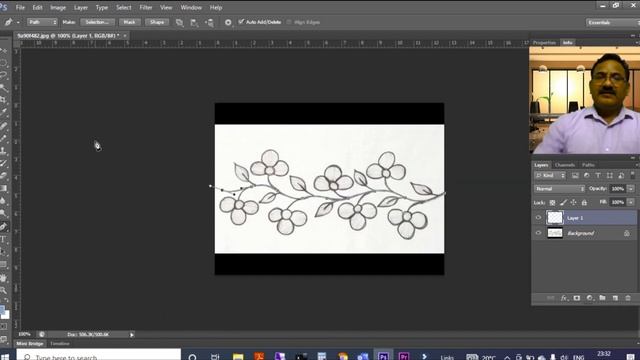Click the Windows search box
The height and width of the screenshot is (360, 640).
[98, 355]
